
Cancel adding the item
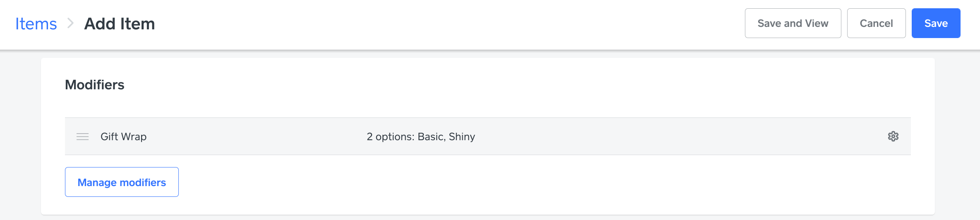coord(876,23)
